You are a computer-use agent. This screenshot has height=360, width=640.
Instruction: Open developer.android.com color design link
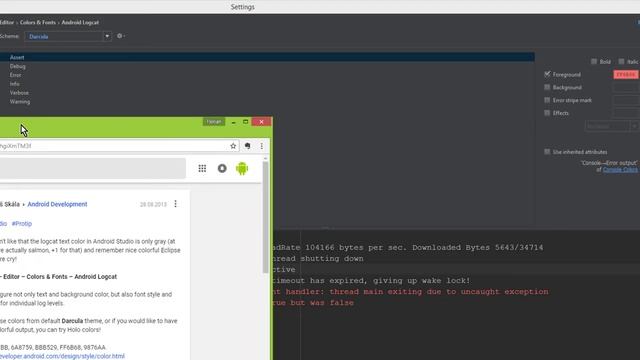pyautogui.click(x=62, y=356)
